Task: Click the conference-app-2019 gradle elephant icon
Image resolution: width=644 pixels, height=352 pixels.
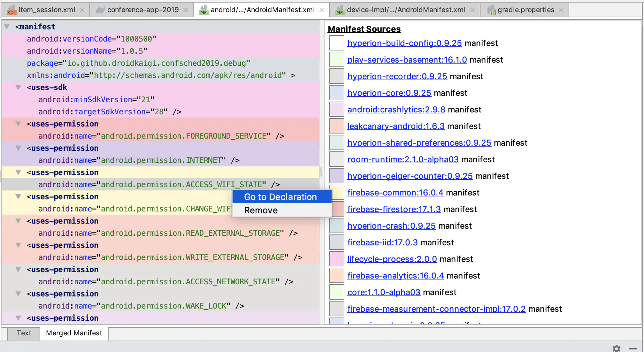Action: click(100, 10)
